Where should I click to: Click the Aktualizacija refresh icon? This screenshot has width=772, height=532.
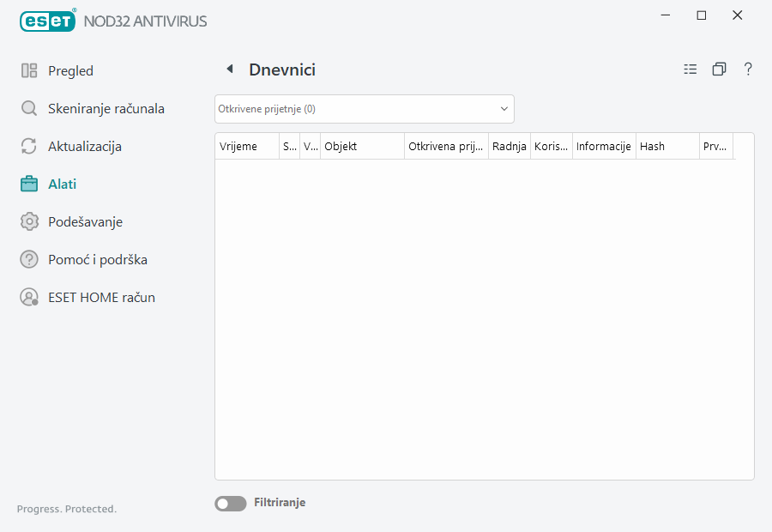point(28,146)
